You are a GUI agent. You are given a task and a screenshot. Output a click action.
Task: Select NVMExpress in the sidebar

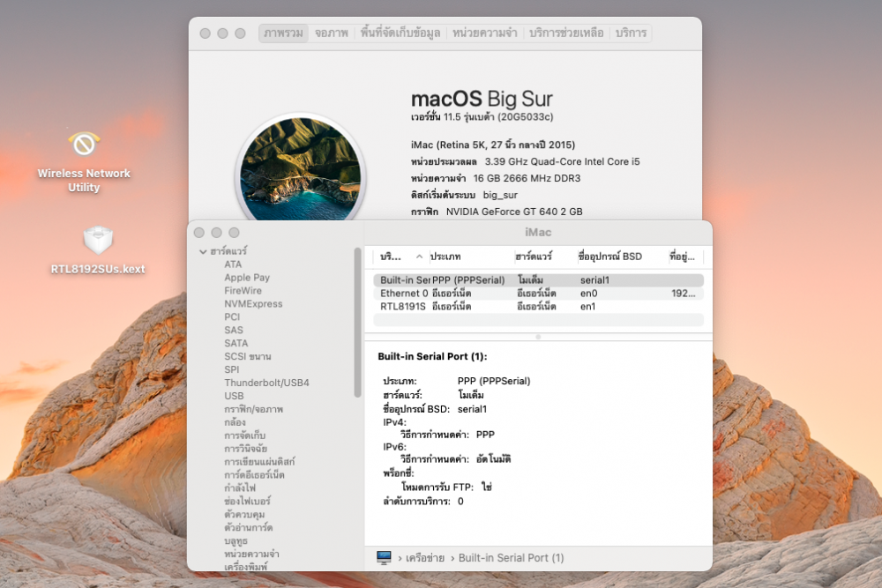click(x=253, y=303)
